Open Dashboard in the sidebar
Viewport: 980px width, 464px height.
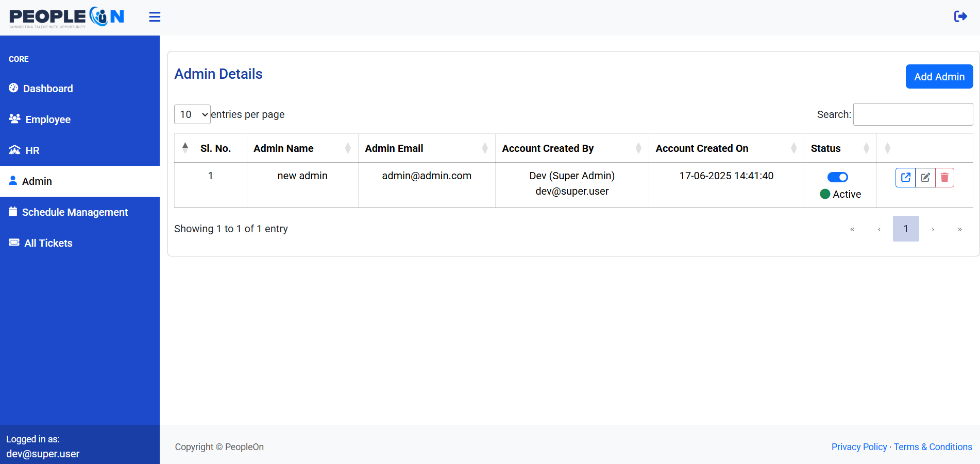(48, 89)
